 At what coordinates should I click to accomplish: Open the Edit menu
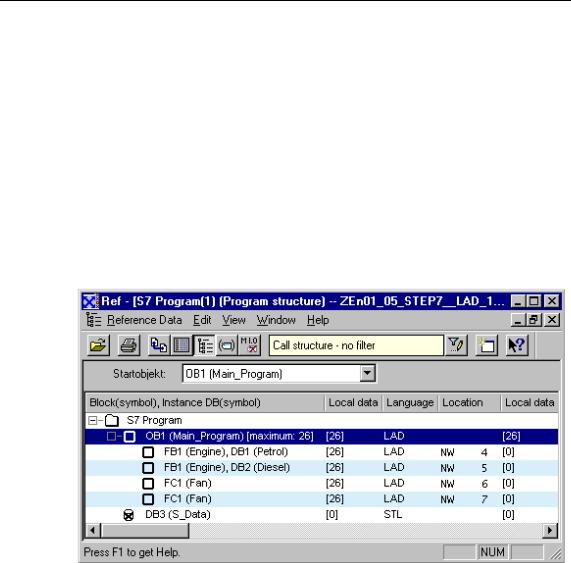click(x=202, y=320)
